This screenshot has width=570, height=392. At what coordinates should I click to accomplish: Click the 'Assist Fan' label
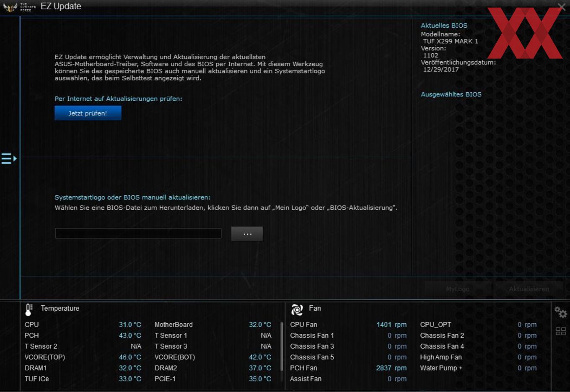click(306, 379)
